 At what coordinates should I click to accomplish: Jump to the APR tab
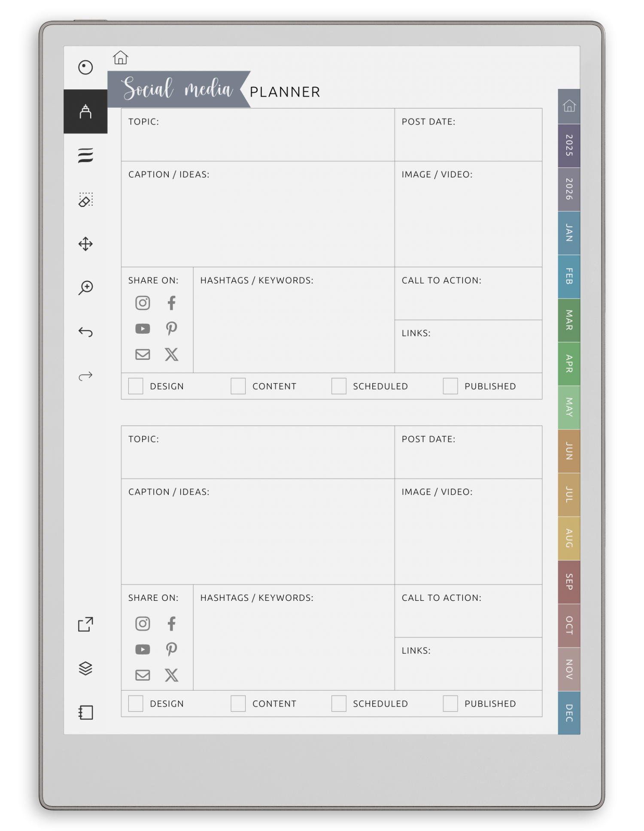(x=569, y=364)
